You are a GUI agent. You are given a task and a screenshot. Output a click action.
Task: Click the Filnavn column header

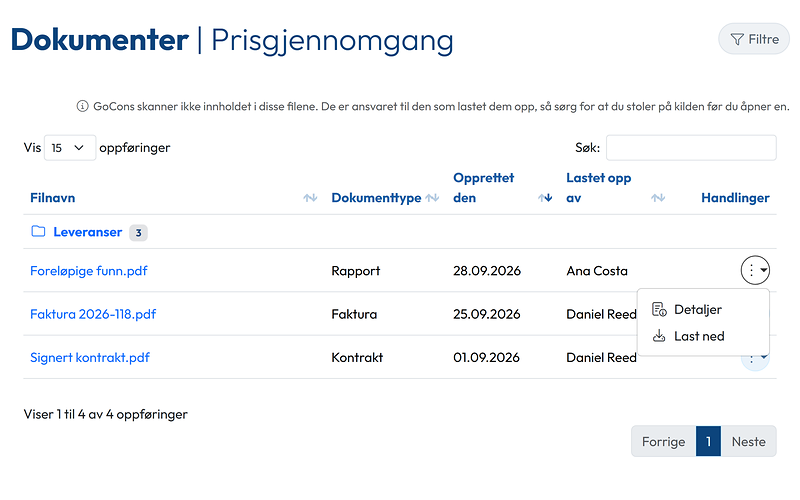[53, 197]
